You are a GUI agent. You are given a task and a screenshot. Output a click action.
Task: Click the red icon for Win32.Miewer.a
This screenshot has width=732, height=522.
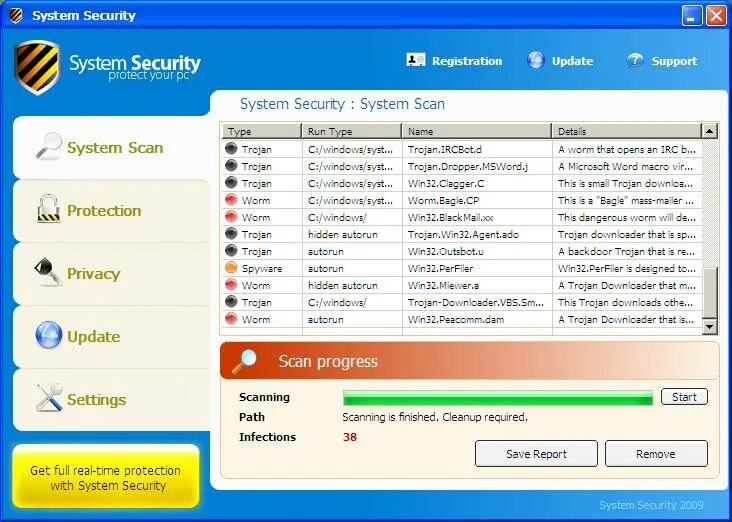(231, 284)
